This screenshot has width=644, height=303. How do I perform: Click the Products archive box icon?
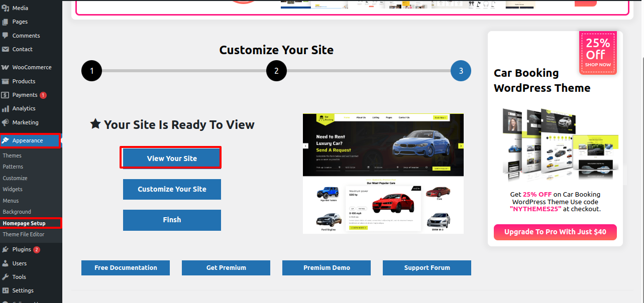(x=6, y=81)
